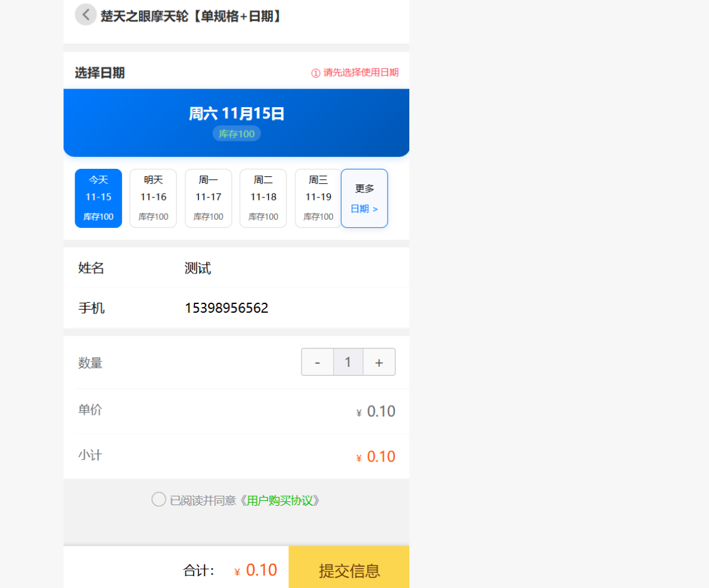This screenshot has height=588, width=709.
Task: Click the total price amount at bottom
Action: click(261, 570)
